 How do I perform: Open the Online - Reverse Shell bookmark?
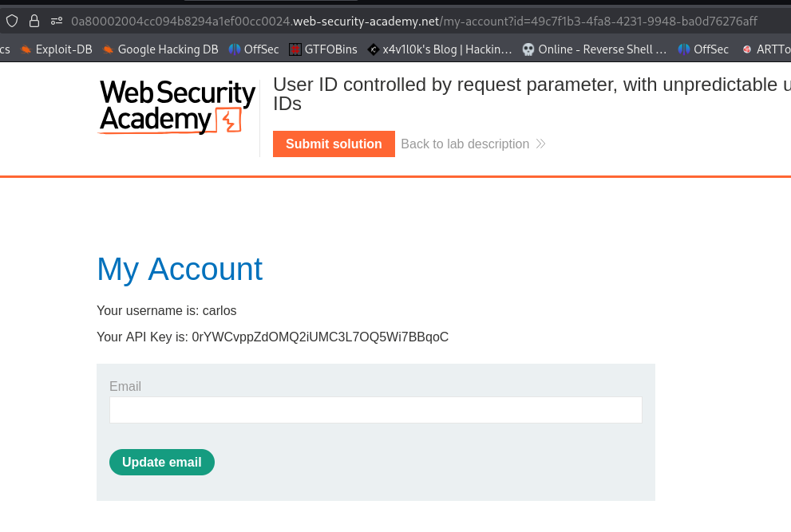click(595, 49)
